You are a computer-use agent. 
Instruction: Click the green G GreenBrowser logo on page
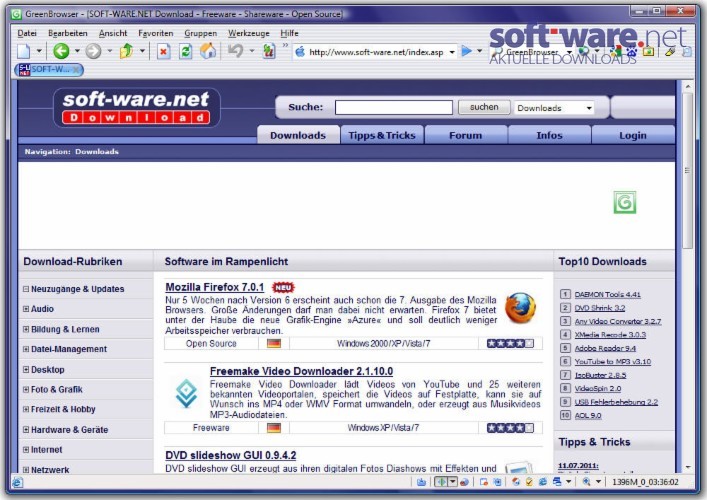tap(625, 202)
